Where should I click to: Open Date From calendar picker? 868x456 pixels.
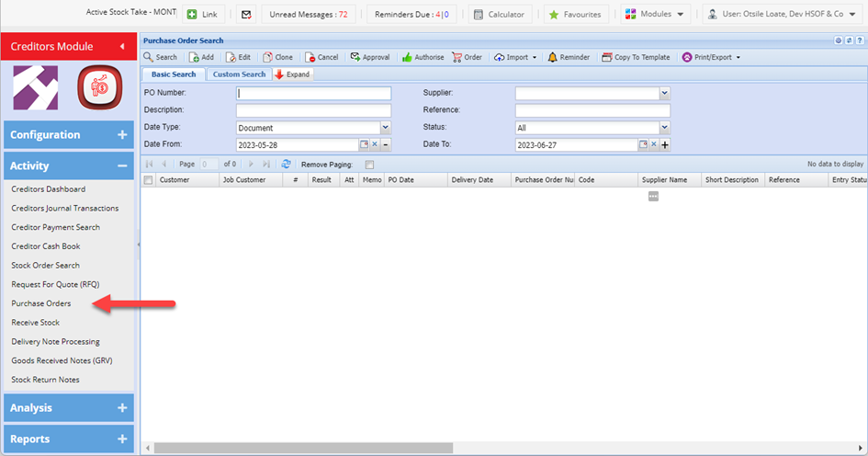pyautogui.click(x=364, y=144)
